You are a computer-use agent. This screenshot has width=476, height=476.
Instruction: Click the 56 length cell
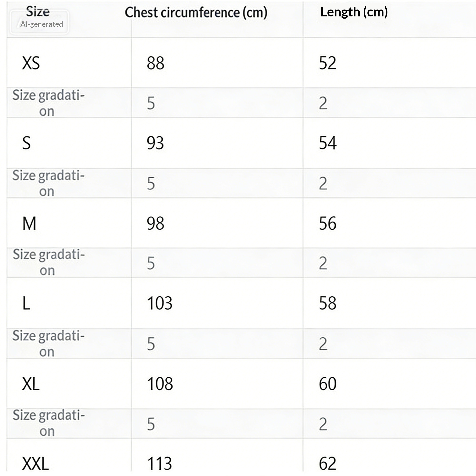tap(327, 223)
